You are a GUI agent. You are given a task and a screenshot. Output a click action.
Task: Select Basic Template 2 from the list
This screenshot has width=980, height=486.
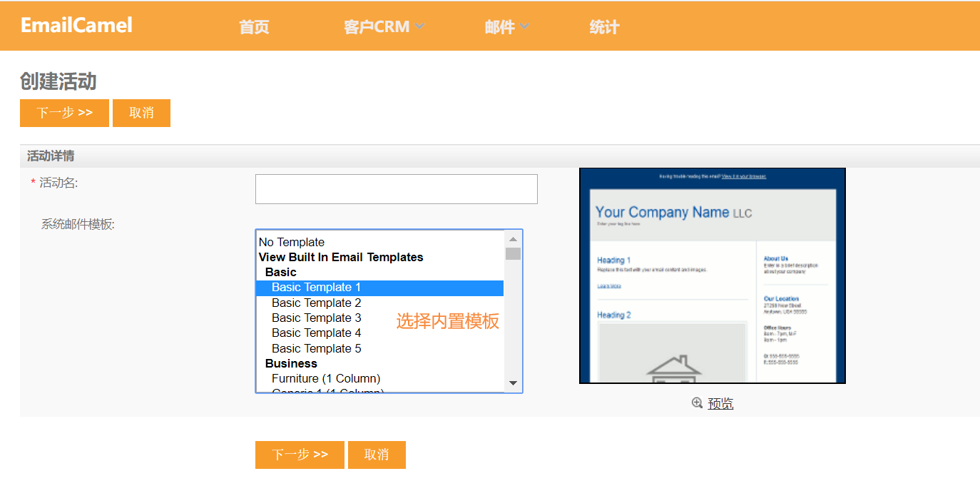316,303
